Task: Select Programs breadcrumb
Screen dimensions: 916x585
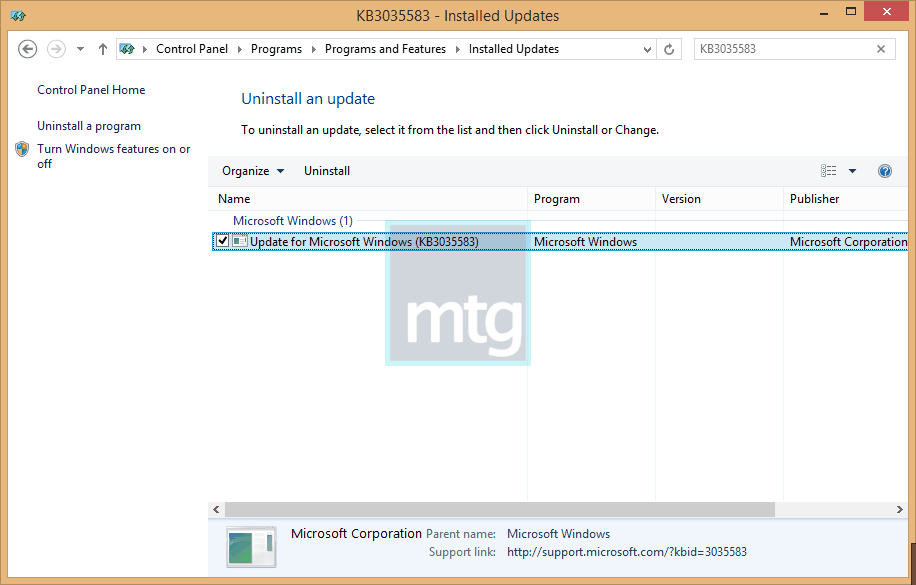Action: tap(276, 49)
